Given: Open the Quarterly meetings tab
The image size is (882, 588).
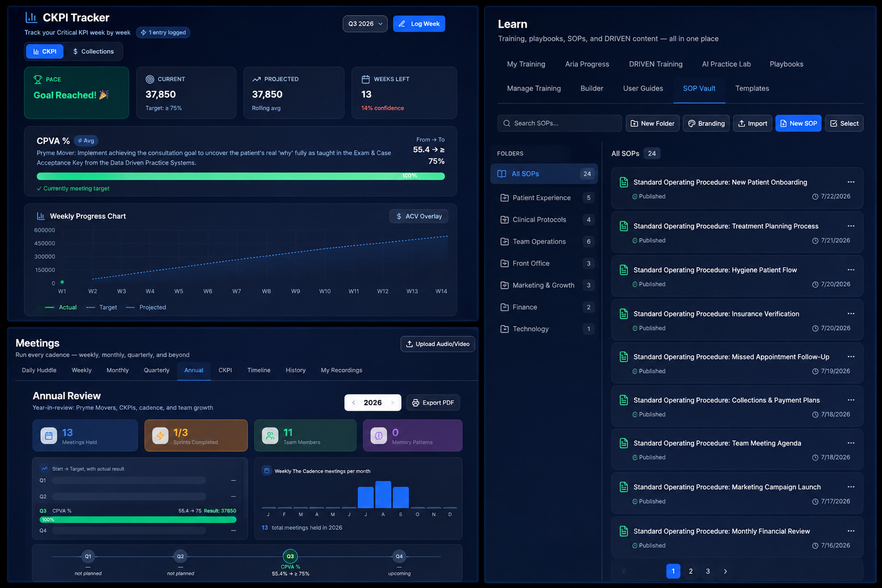Looking at the screenshot, I should tap(157, 370).
